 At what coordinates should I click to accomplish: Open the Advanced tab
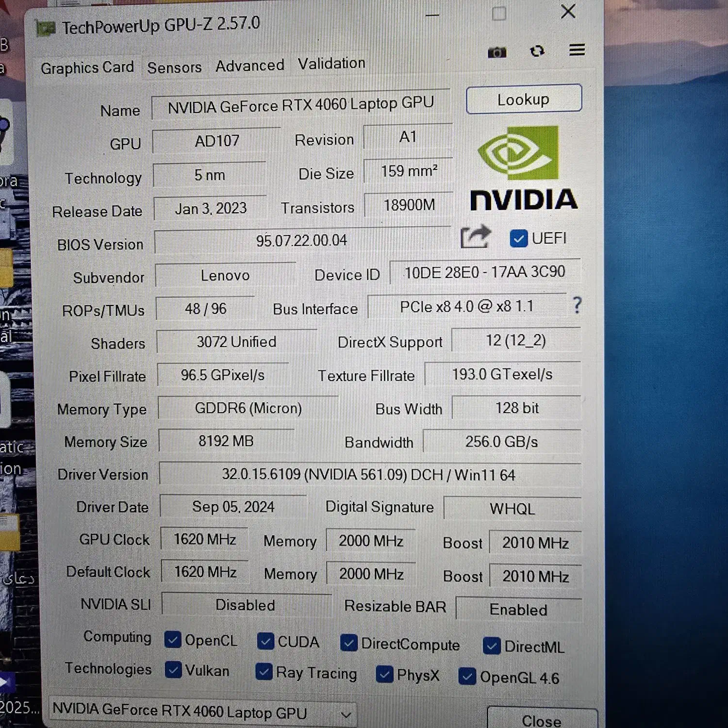(x=249, y=66)
